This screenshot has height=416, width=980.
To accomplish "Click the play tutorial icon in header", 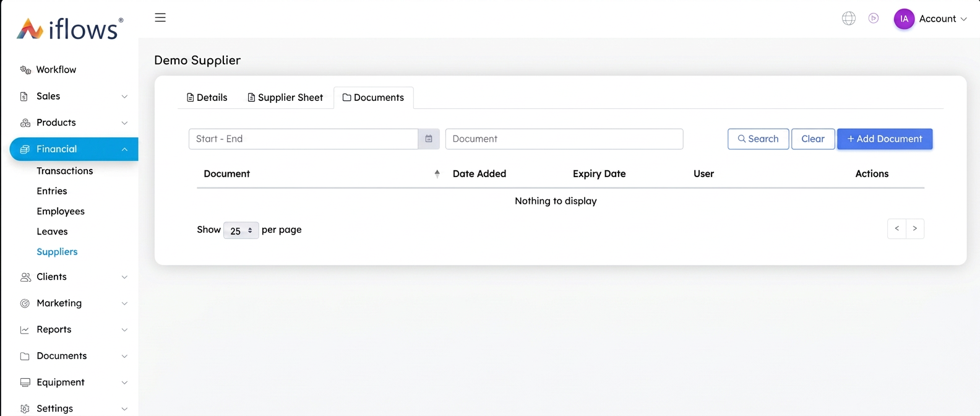I will pyautogui.click(x=874, y=19).
